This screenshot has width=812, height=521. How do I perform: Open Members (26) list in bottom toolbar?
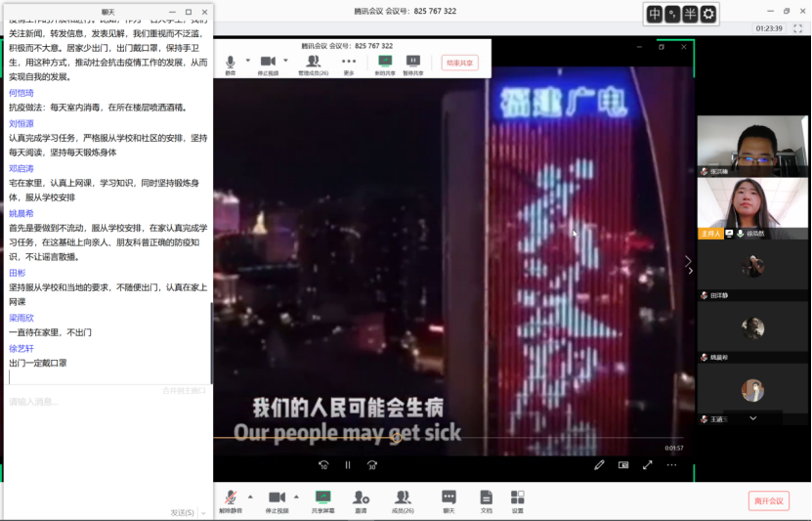[403, 500]
